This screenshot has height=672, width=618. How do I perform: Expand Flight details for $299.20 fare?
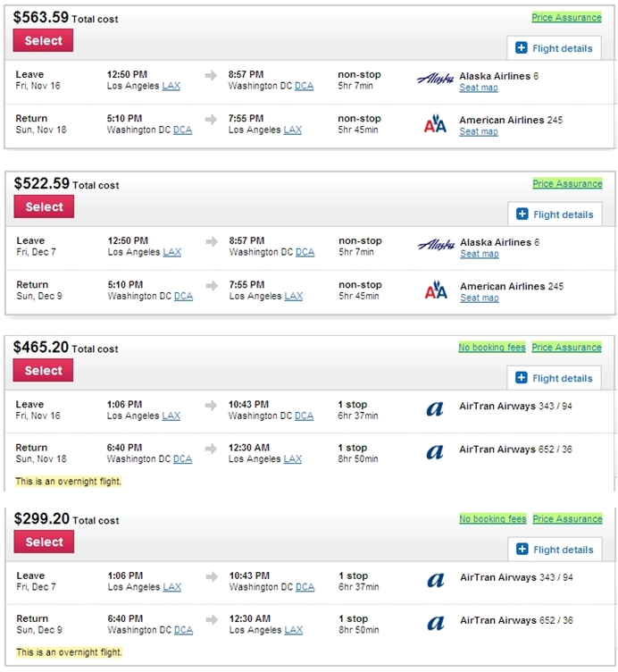click(x=555, y=550)
